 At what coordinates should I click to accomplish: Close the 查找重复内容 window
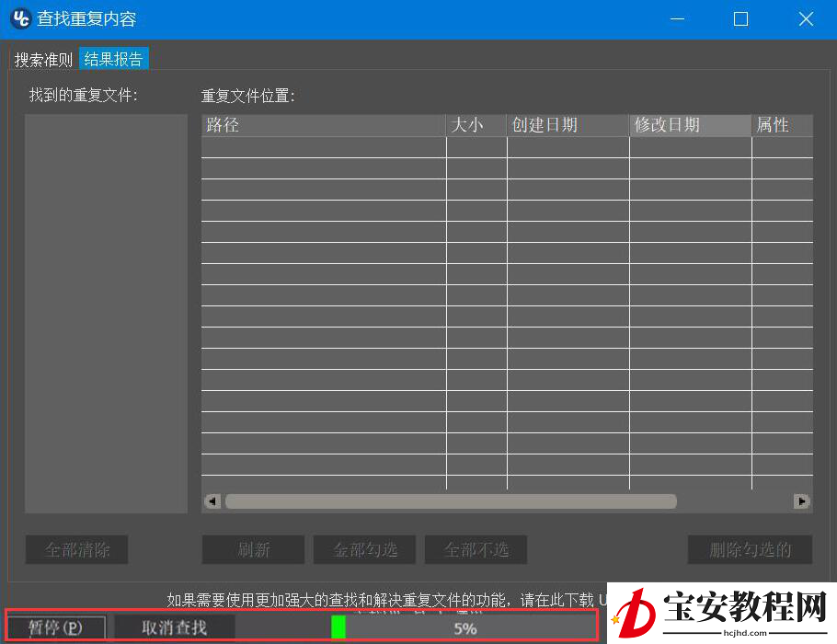point(806,19)
